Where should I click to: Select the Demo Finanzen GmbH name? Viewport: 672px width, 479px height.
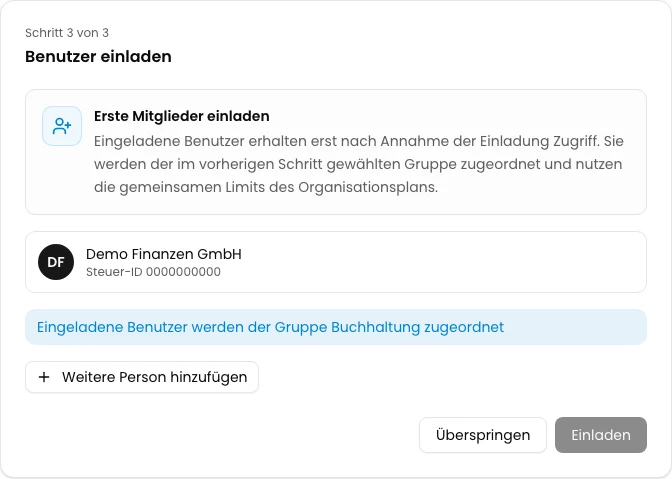(164, 254)
